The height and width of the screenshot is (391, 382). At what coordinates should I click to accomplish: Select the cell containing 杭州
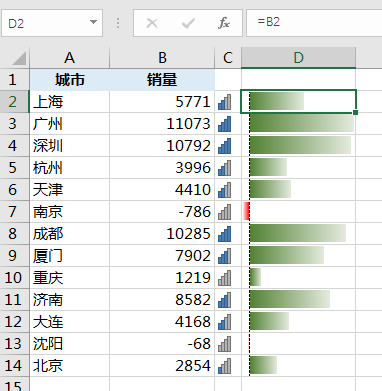coord(69,168)
